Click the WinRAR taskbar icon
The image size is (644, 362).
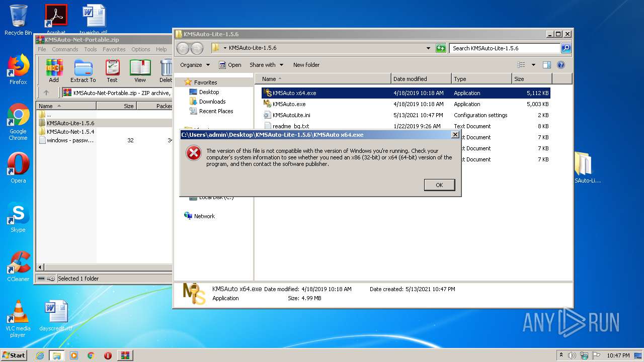point(125,355)
